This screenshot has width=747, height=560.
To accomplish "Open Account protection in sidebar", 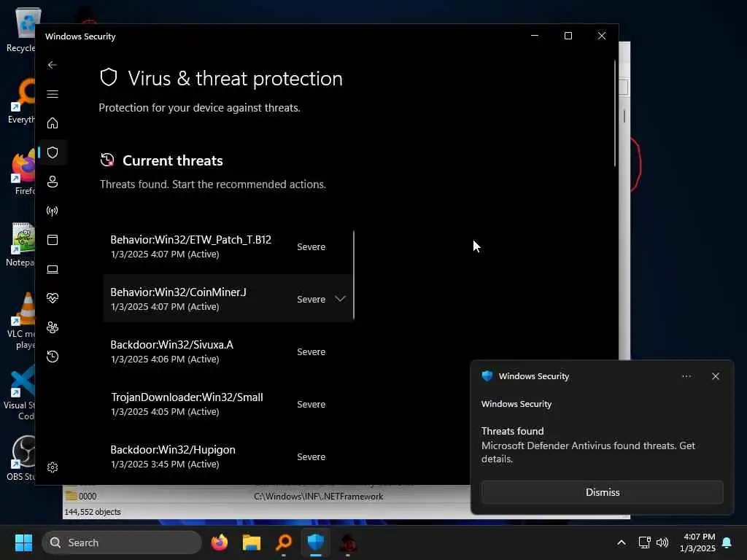I will [x=53, y=182].
